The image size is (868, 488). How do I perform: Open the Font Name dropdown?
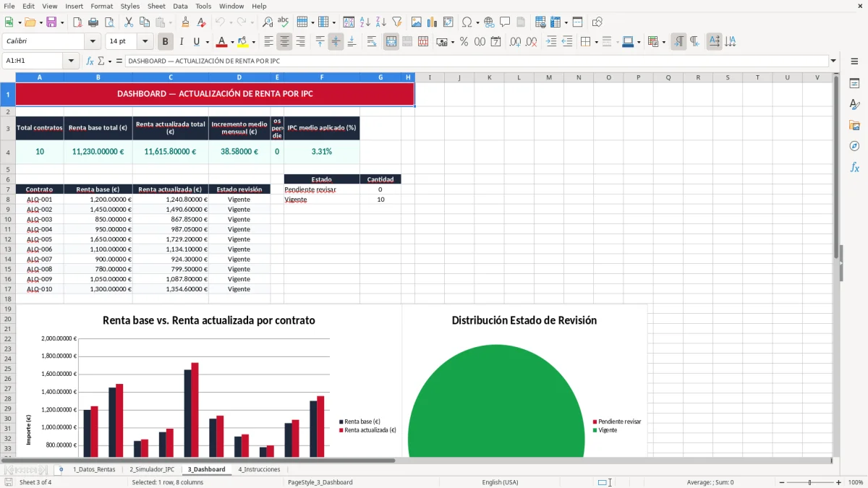pos(92,42)
